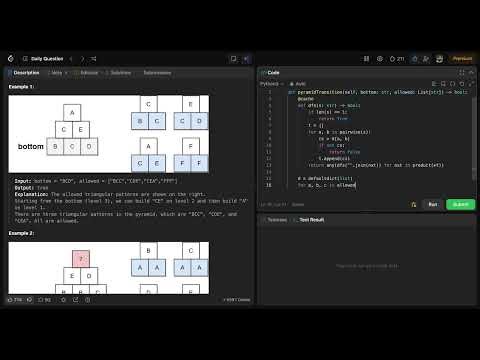Click the dislike thumbs-down icon
This screenshot has width=480, height=360.
pos(30,300)
